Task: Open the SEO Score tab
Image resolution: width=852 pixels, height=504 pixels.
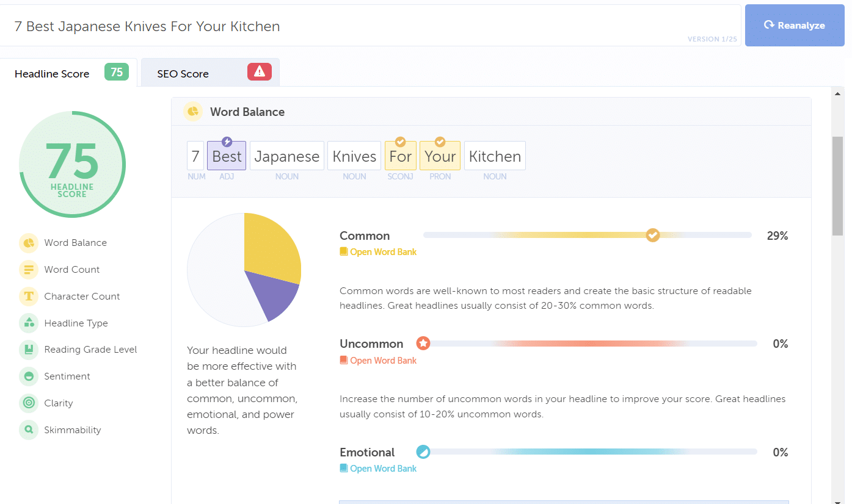Action: click(x=183, y=74)
